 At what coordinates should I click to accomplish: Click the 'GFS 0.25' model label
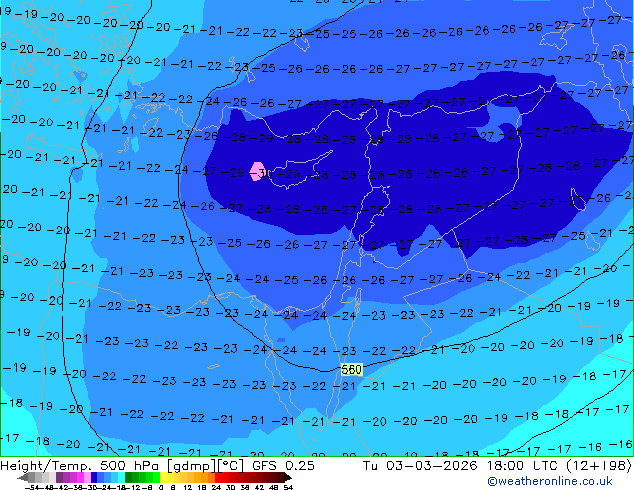click(283, 465)
